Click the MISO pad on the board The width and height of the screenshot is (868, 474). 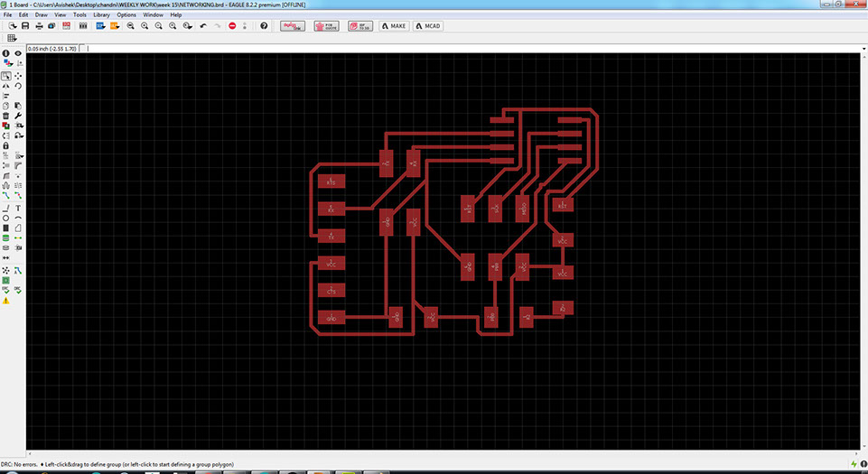pyautogui.click(x=523, y=209)
